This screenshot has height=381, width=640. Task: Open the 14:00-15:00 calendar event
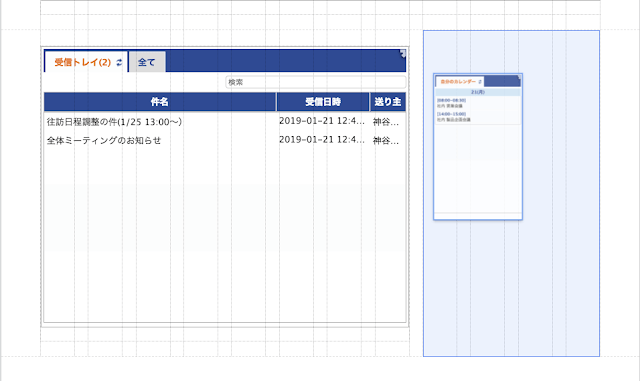pos(454,117)
